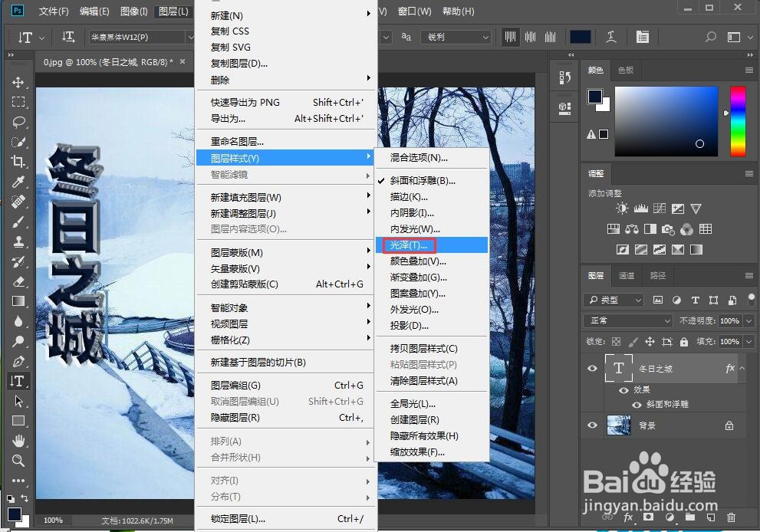The width and height of the screenshot is (760, 532).
Task: Open the anti-aliasing dropdown showing 锐利
Action: [456, 37]
